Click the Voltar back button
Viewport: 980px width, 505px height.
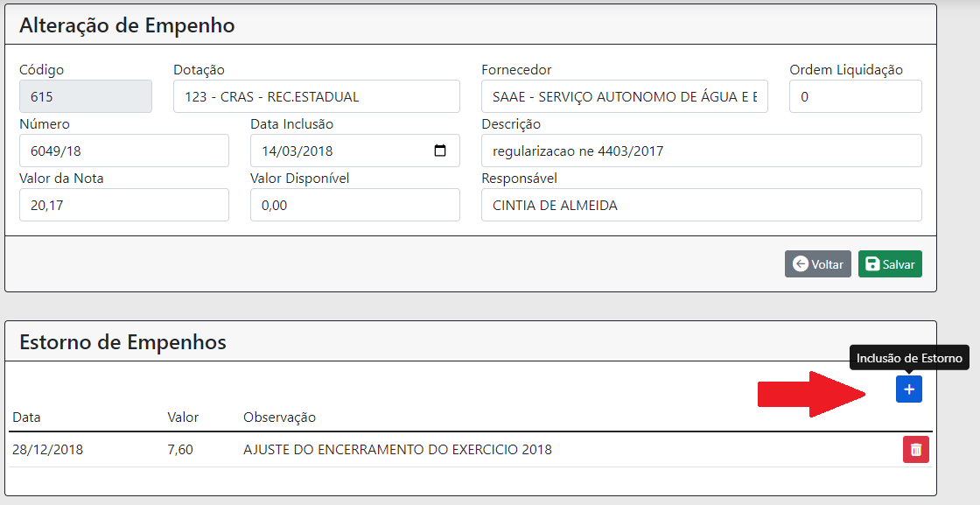click(817, 264)
